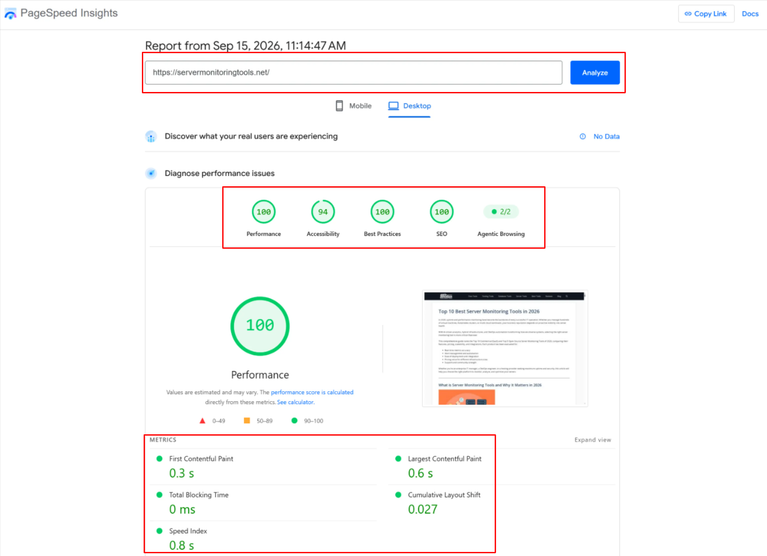
Task: Click the 0.3 s FCP value
Action: point(181,473)
